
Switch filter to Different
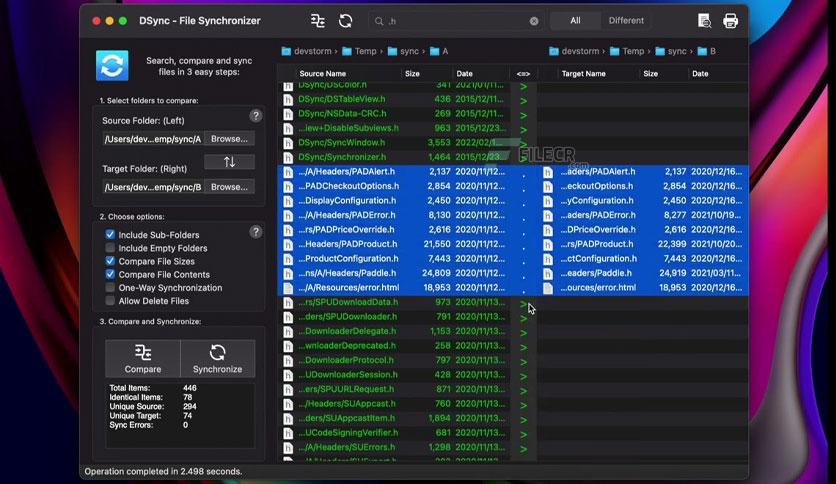click(626, 21)
